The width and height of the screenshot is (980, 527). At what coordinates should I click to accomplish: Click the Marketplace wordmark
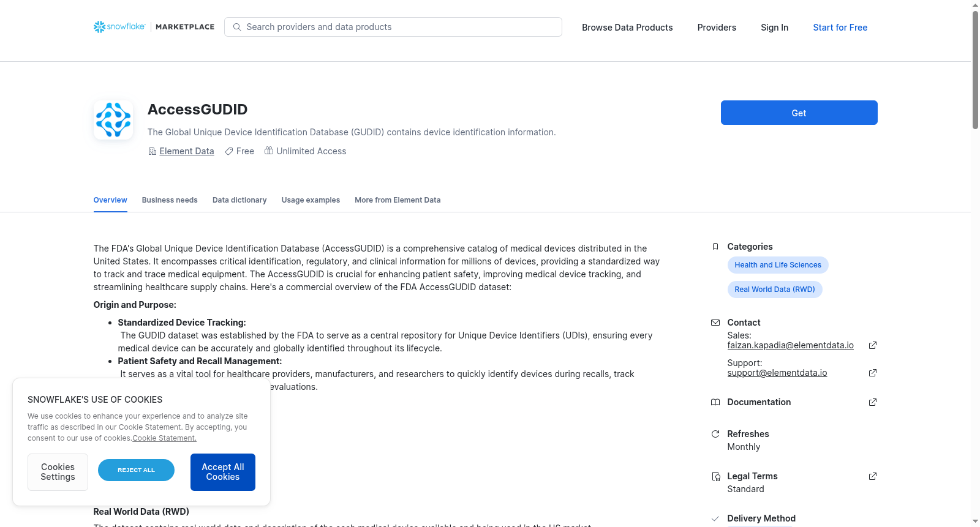(x=185, y=27)
